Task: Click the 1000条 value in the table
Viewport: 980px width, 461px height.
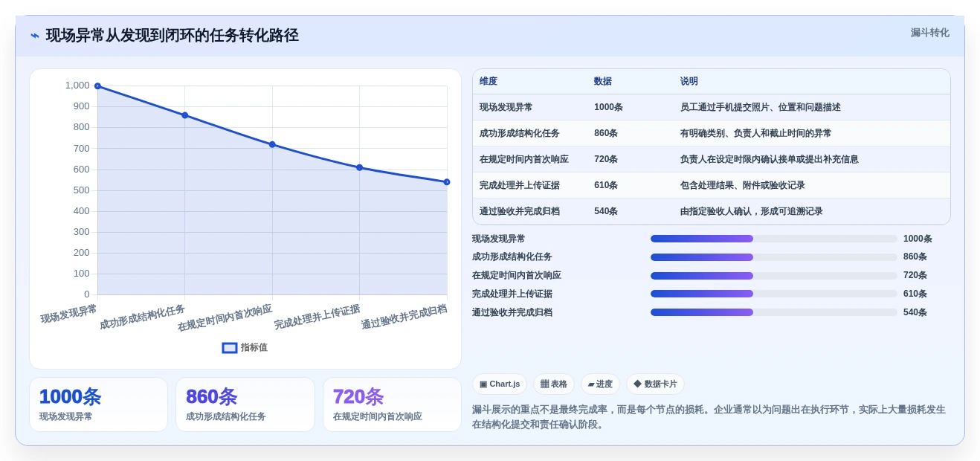Action: 608,107
